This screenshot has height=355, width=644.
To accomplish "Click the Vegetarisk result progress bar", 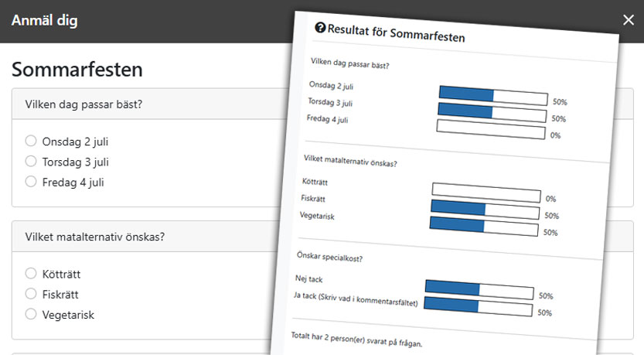I will click(x=483, y=227).
